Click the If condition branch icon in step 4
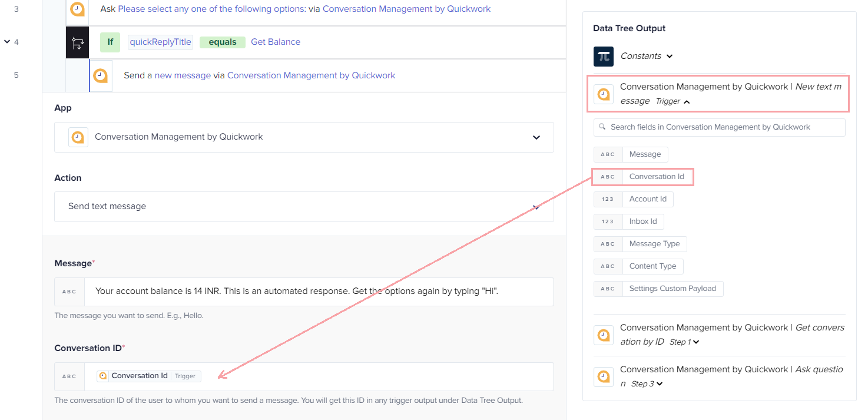 pos(77,42)
